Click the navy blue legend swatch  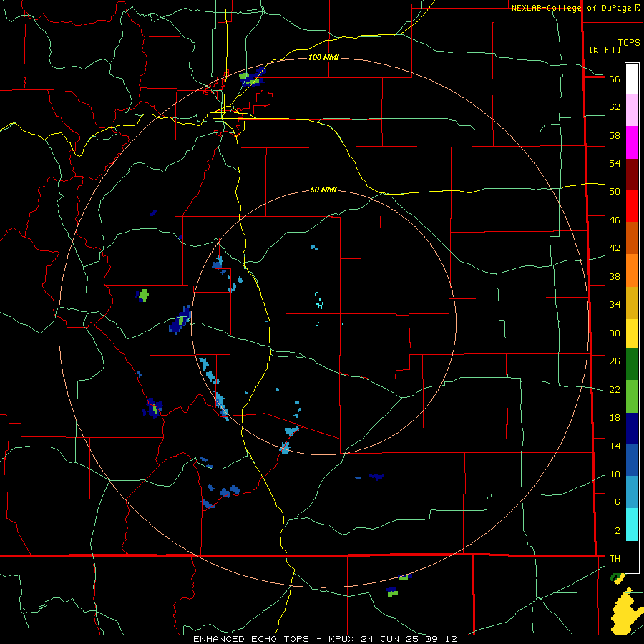click(632, 429)
